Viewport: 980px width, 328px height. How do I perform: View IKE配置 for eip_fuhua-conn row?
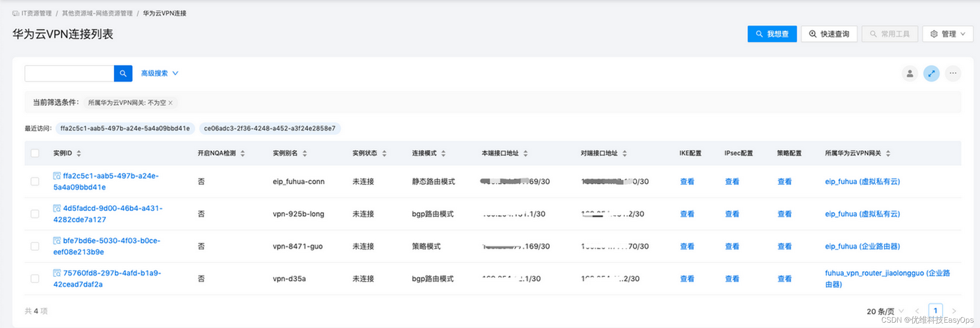[x=687, y=182]
